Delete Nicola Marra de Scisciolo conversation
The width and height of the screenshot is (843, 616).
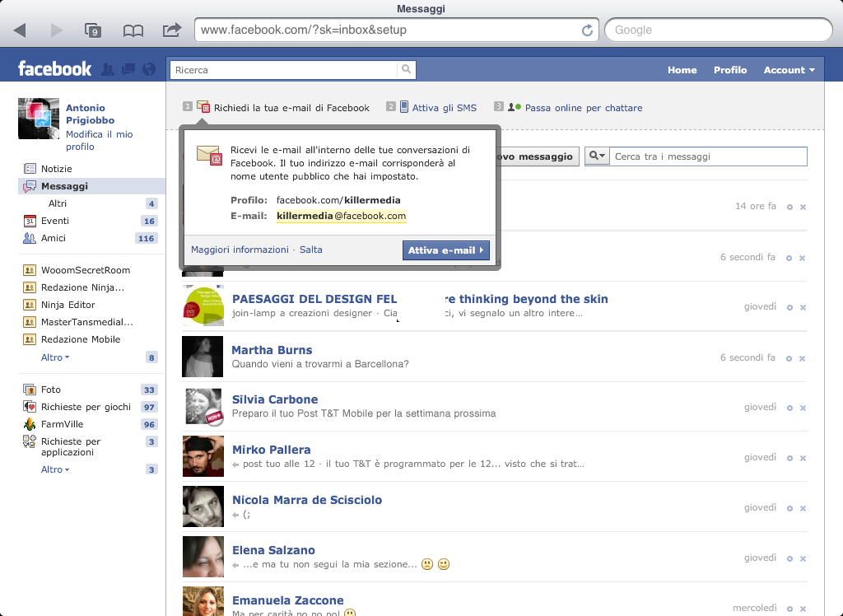click(x=803, y=508)
